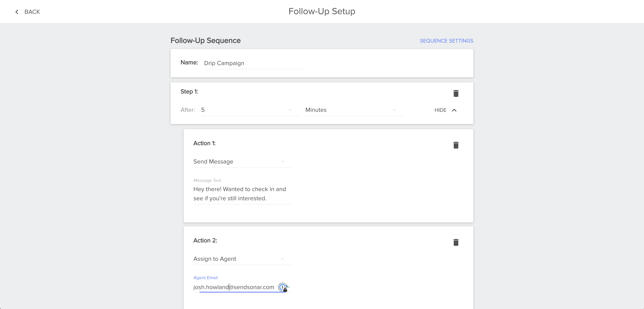Delete Step 1 with trash icon
Image resolution: width=644 pixels, height=309 pixels.
coord(456,93)
